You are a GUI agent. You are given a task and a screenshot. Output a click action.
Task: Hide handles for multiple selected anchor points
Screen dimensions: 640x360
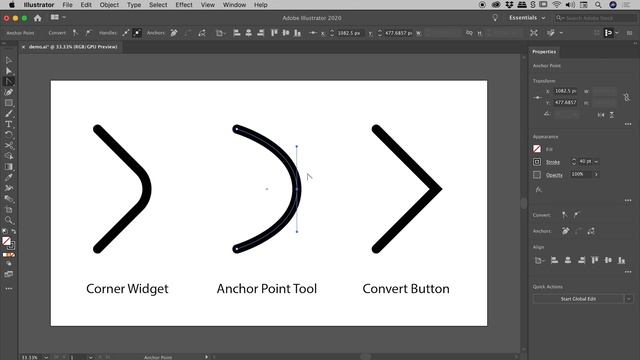(137, 33)
